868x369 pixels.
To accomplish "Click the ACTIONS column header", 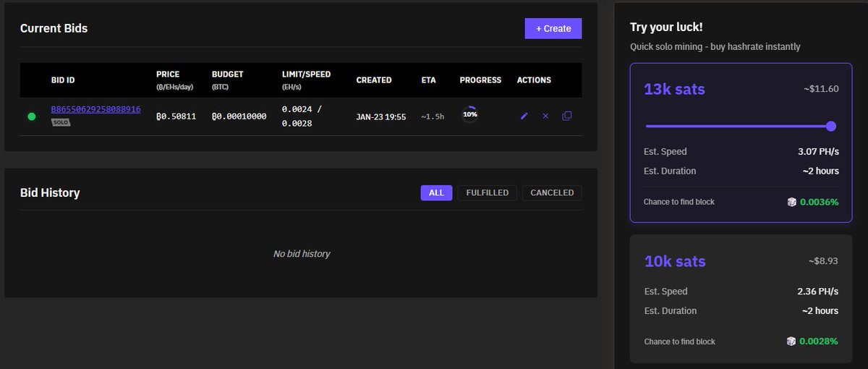I will tap(534, 80).
